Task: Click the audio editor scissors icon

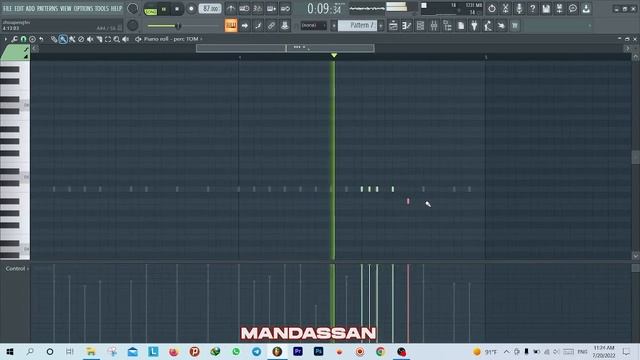Action: tap(505, 9)
